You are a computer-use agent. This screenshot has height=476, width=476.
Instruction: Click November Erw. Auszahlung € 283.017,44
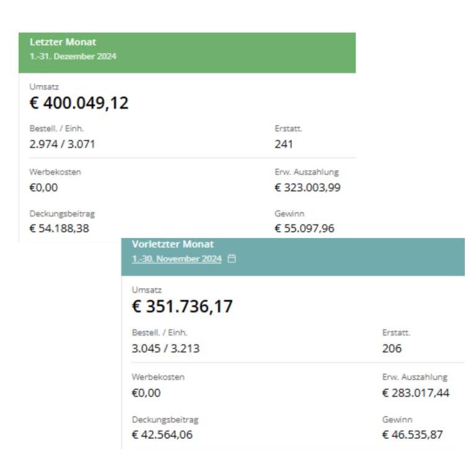pyautogui.click(x=416, y=393)
